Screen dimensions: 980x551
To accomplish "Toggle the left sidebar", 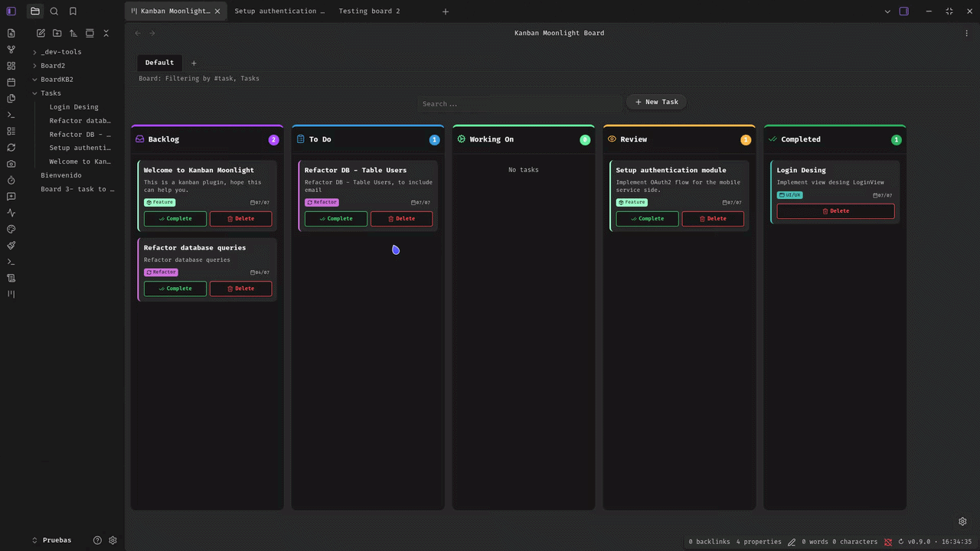I will click(x=11, y=11).
